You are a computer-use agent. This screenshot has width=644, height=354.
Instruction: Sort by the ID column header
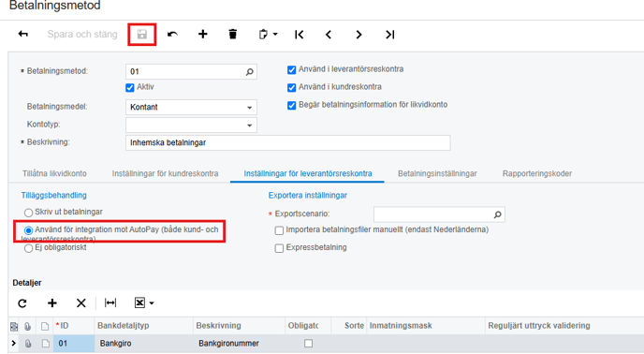point(74,326)
